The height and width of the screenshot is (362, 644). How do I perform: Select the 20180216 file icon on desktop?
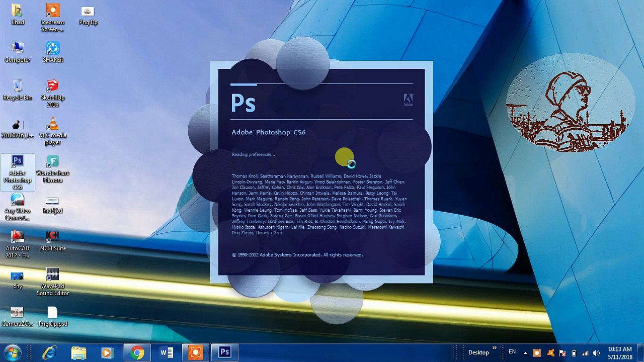tap(18, 128)
